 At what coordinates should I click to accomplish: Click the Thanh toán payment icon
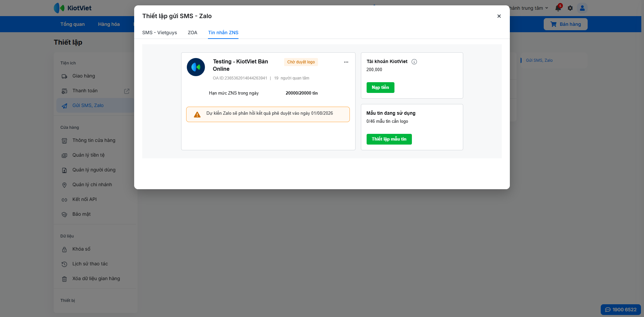64,91
